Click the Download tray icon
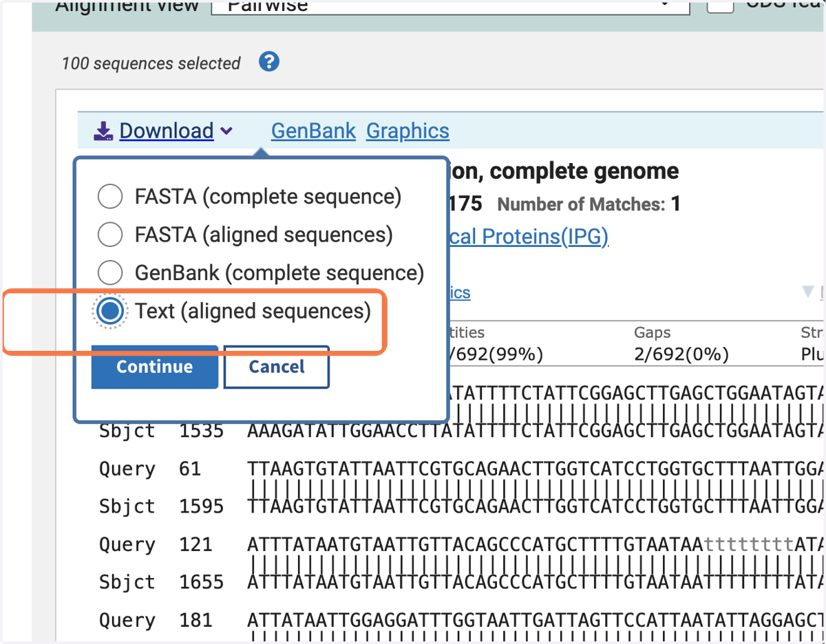Image resolution: width=826 pixels, height=644 pixels. pyautogui.click(x=103, y=131)
